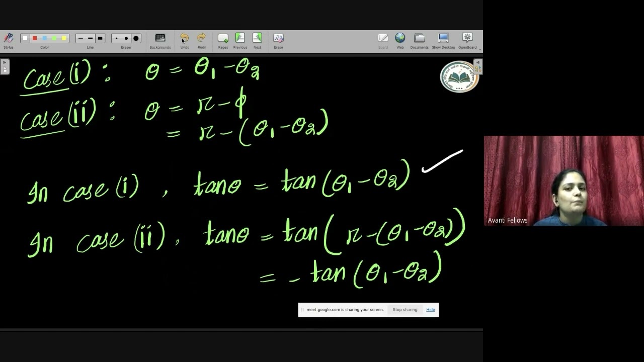Open the Web browser mode

pos(400,40)
